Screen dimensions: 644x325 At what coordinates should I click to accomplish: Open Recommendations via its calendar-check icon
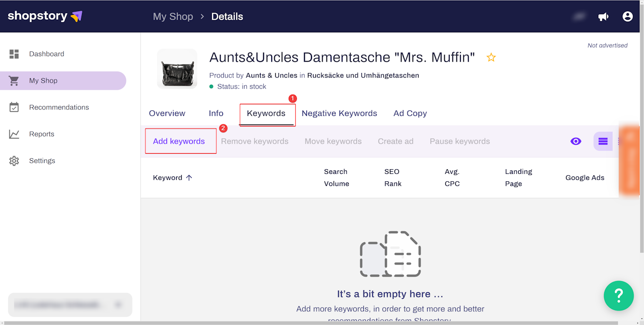[x=14, y=107]
